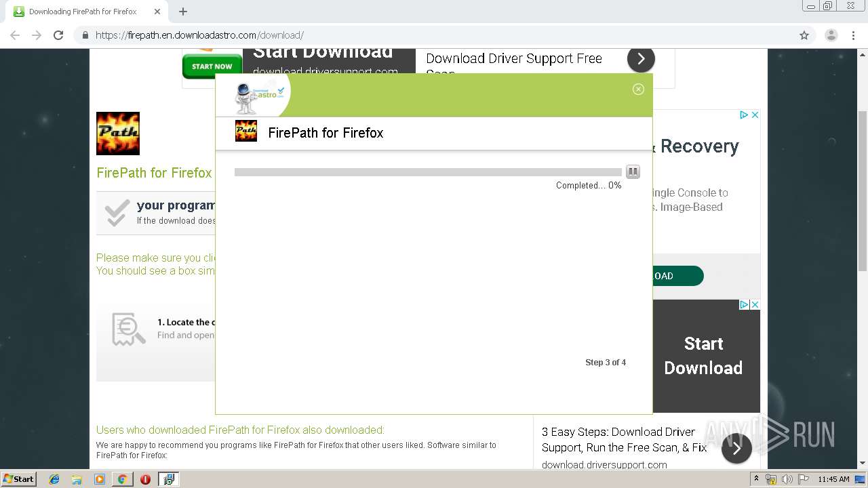Click the Completed... 0% status text
The height and width of the screenshot is (488, 868).
589,186
